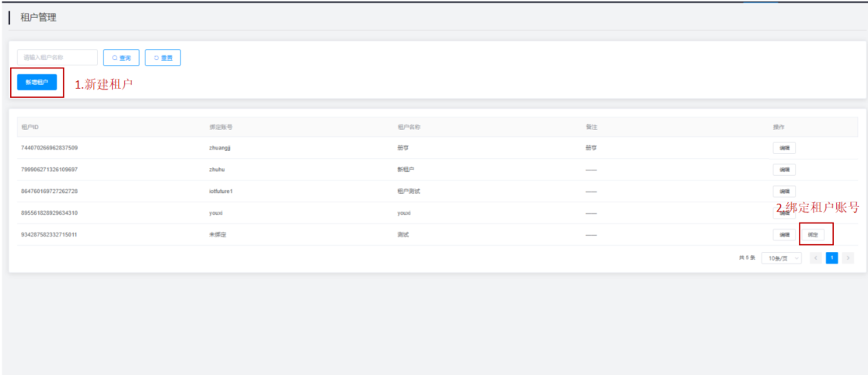The width and height of the screenshot is (868, 375).
Task: Click the blue 新增租户 button
Action: [x=37, y=82]
